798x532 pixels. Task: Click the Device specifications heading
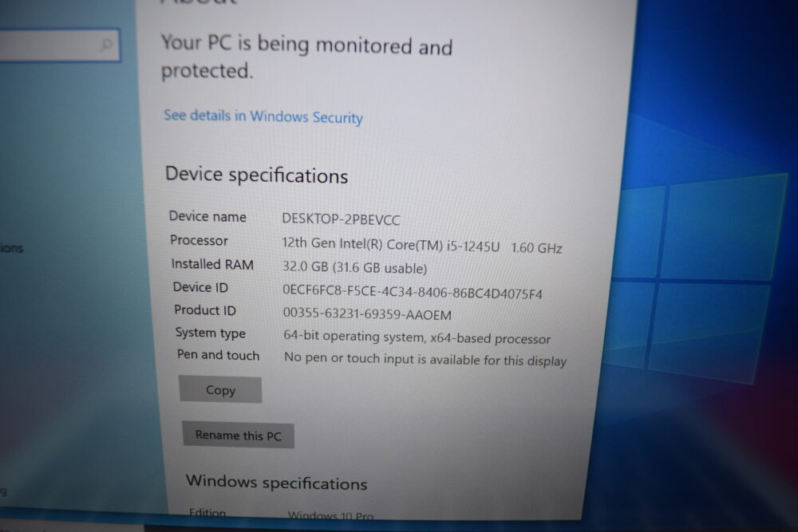point(256,175)
